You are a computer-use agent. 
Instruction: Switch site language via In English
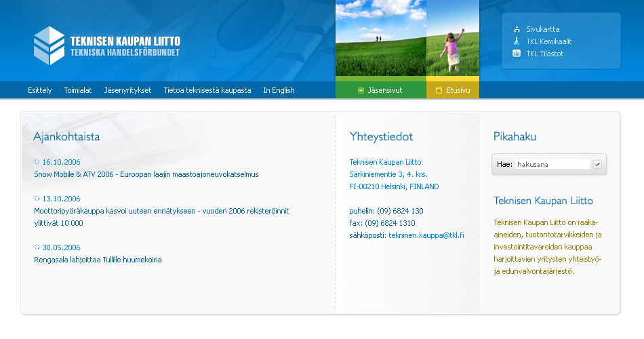pos(279,90)
